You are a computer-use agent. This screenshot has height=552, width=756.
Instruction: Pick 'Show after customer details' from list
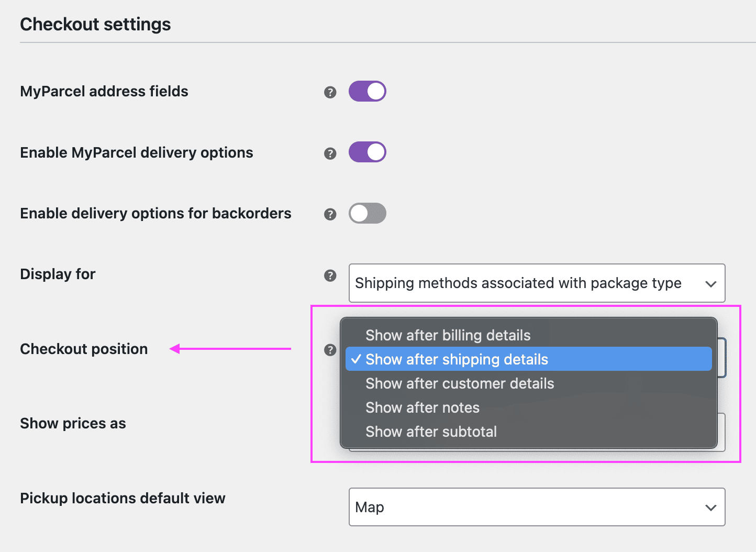pos(459,383)
